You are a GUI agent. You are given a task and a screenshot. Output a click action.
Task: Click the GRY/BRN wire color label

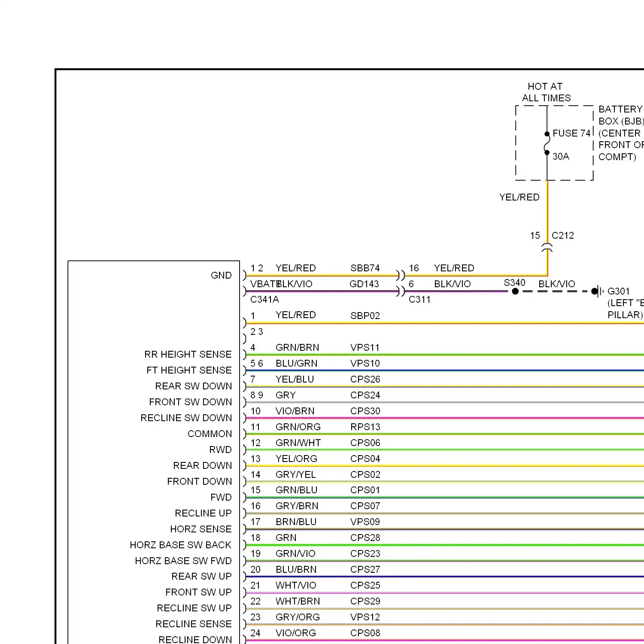coord(297,506)
